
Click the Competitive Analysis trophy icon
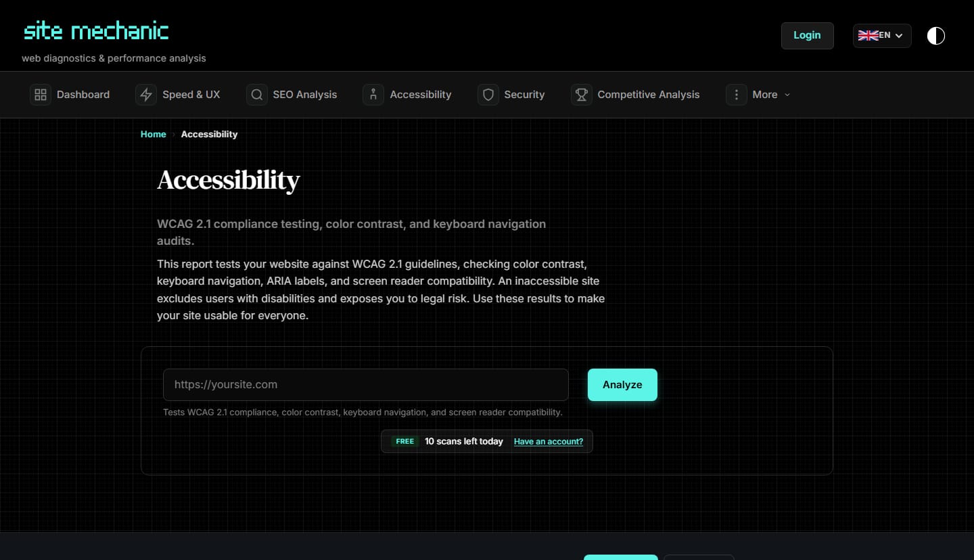[x=582, y=95]
